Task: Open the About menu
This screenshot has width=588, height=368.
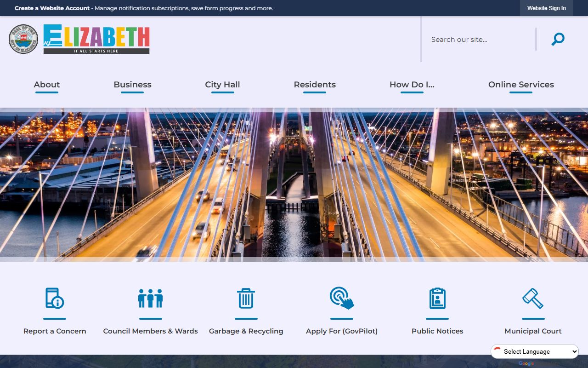Action: coord(47,85)
